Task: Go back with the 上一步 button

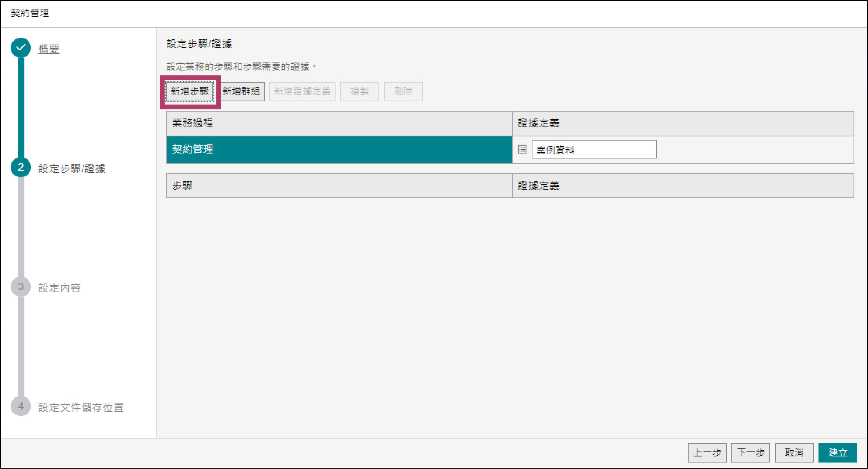Action: [x=707, y=453]
